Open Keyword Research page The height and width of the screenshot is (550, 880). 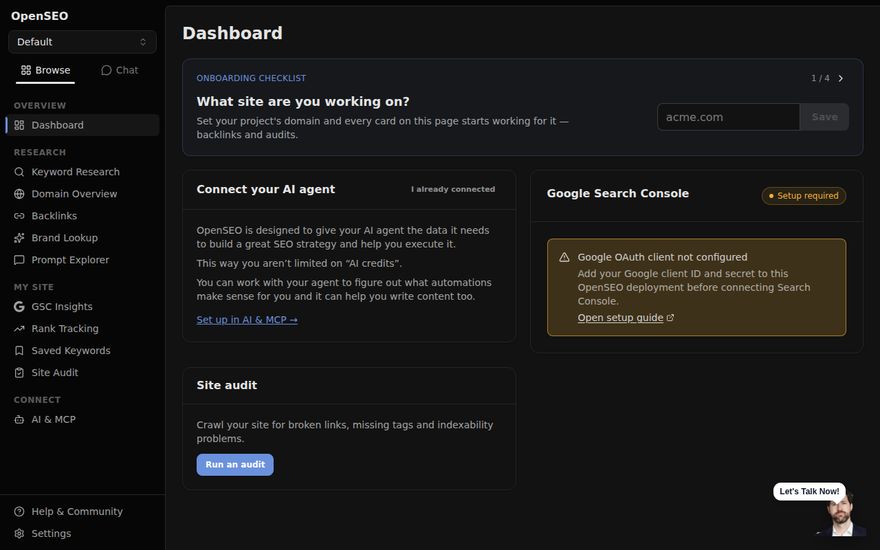click(82, 172)
